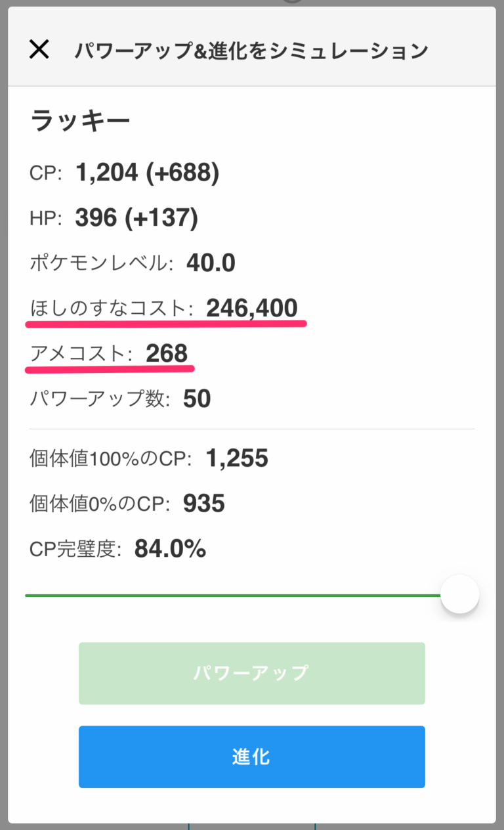Tap the HP value 396
Viewport: 504px width, 830px height.
click(x=96, y=217)
